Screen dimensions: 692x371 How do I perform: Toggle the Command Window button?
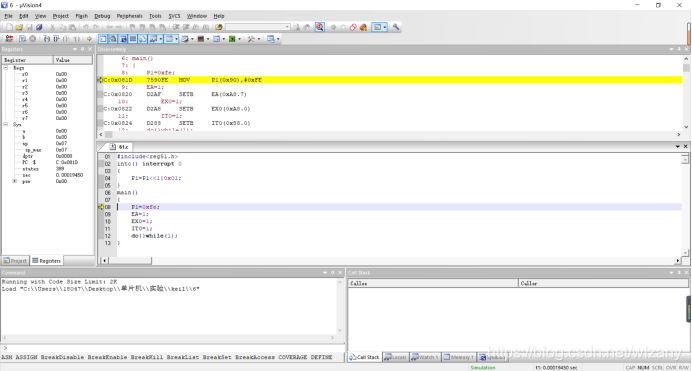(x=103, y=39)
